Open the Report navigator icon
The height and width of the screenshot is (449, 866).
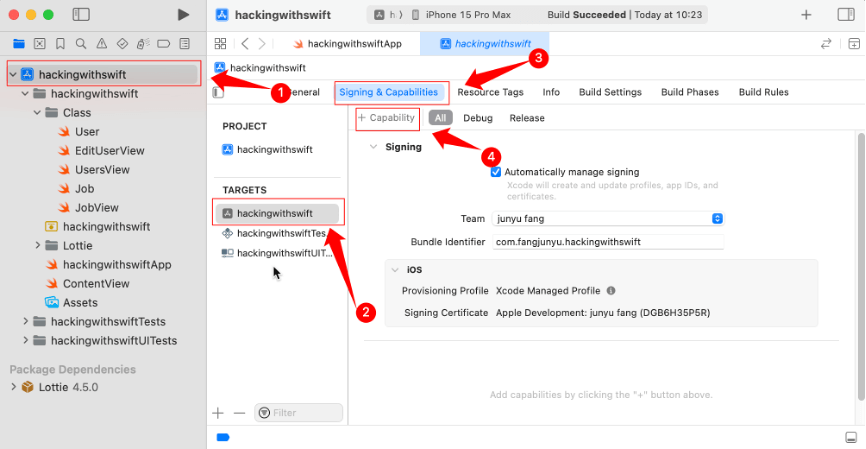click(x=184, y=44)
